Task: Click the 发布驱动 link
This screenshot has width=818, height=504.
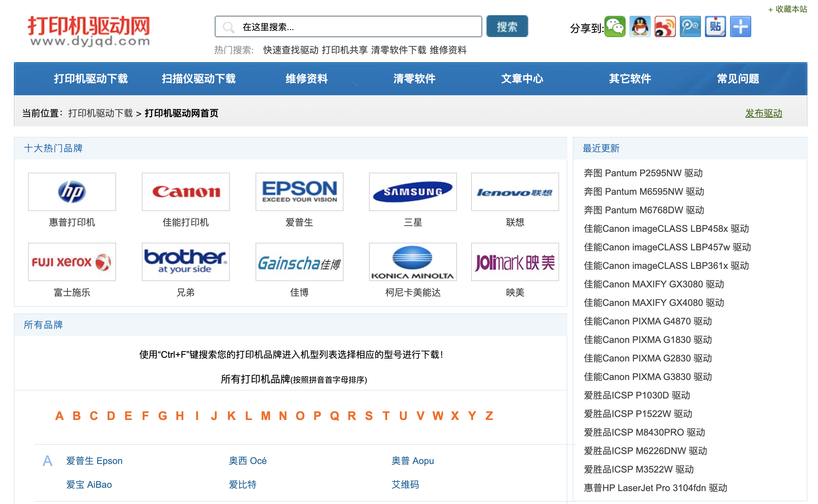Action: point(763,113)
